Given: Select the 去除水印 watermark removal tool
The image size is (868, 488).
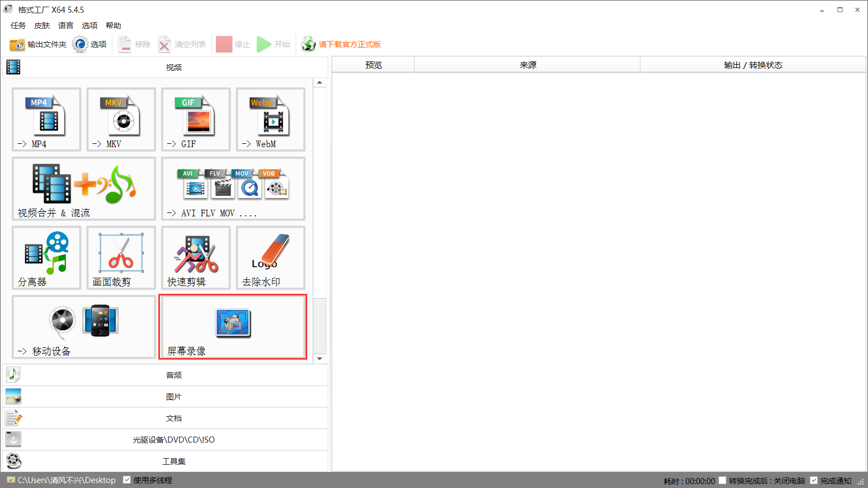Looking at the screenshot, I should tap(271, 258).
